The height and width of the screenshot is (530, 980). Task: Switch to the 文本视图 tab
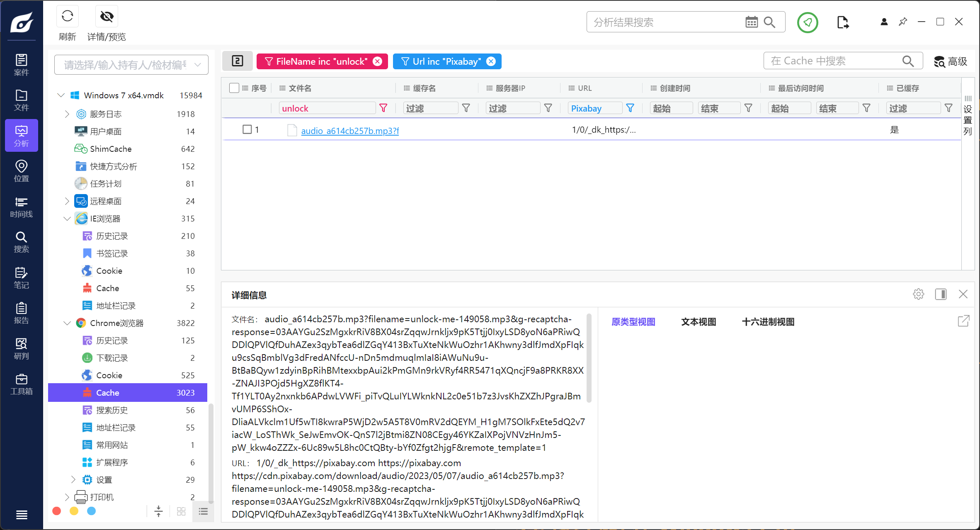coord(699,322)
